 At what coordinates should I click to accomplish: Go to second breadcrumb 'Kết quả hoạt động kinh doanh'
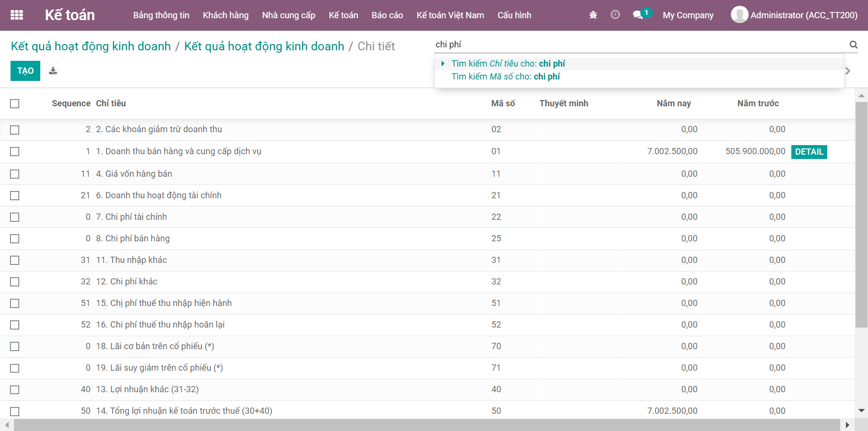(264, 46)
